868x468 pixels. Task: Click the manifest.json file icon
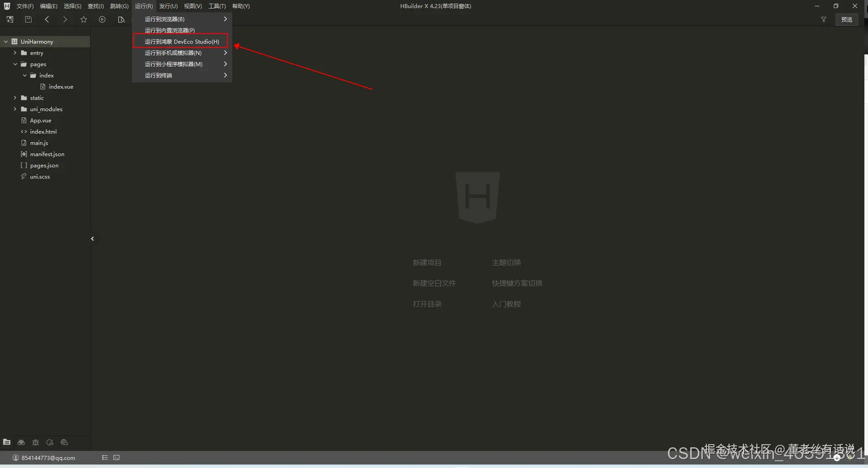point(24,154)
